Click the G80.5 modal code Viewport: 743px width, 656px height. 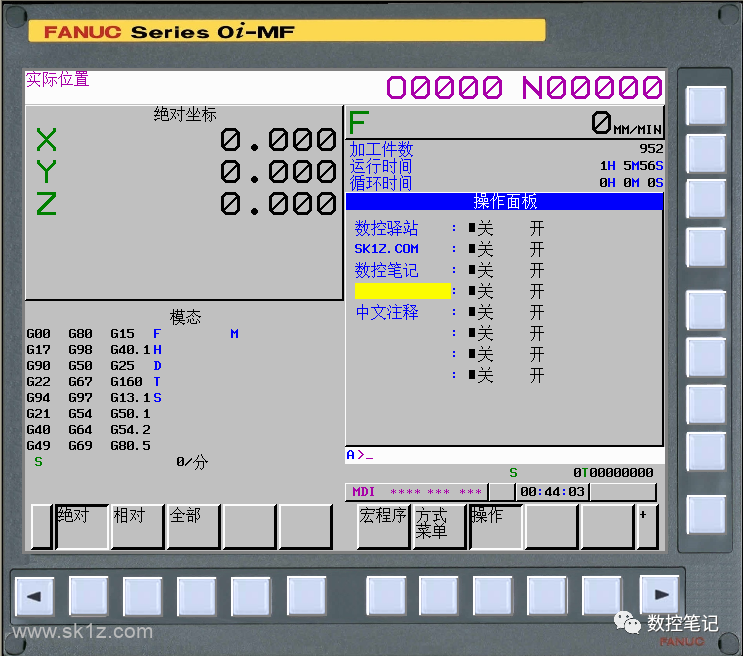pos(130,446)
